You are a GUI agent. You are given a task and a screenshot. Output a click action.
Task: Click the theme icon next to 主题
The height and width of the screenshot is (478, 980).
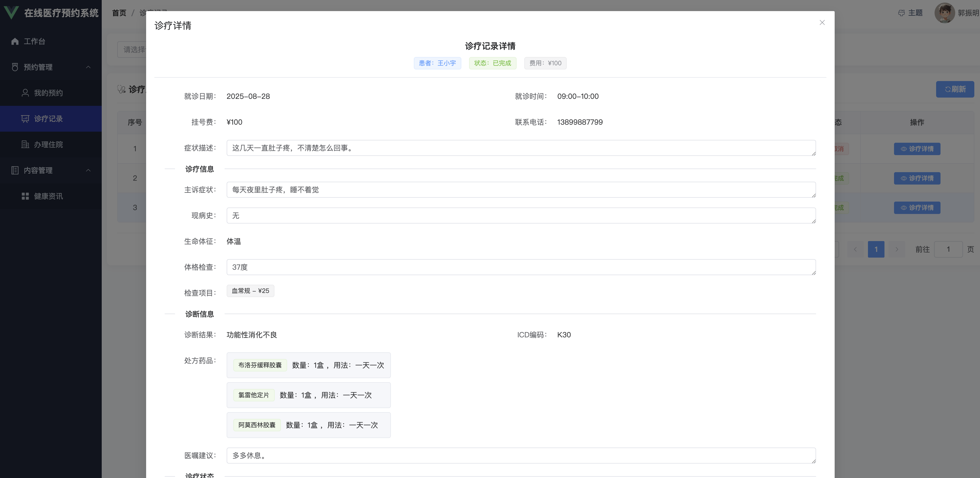[901, 13]
